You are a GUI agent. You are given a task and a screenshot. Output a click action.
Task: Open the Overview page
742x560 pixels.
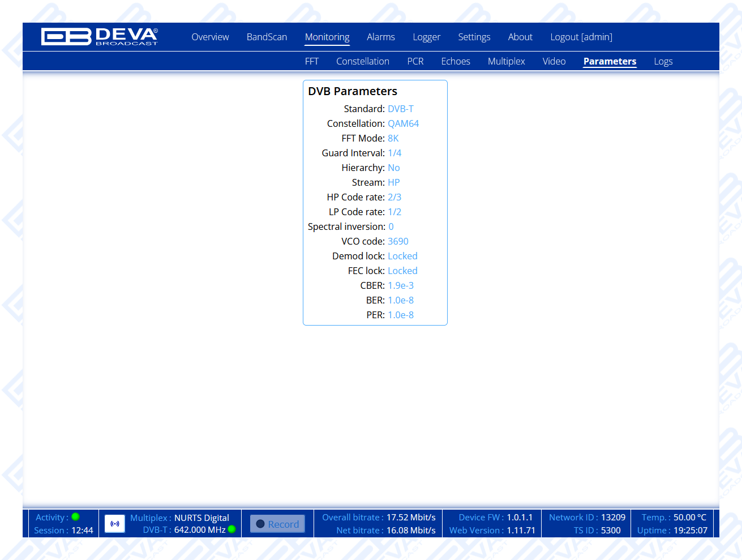pos(210,37)
